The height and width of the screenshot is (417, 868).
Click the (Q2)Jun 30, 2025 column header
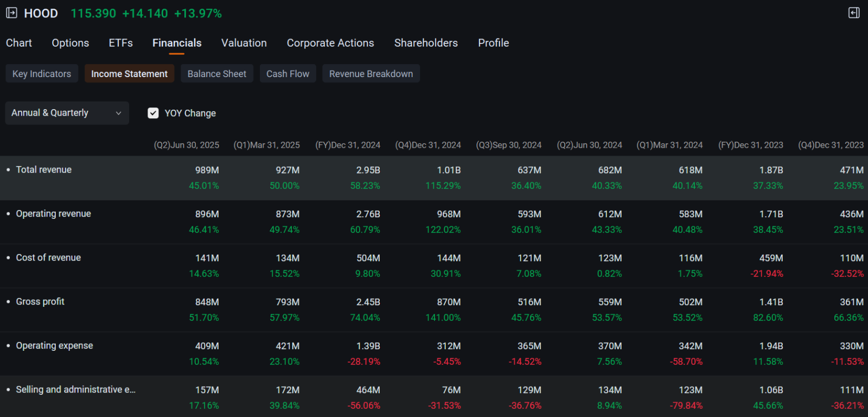click(x=187, y=145)
